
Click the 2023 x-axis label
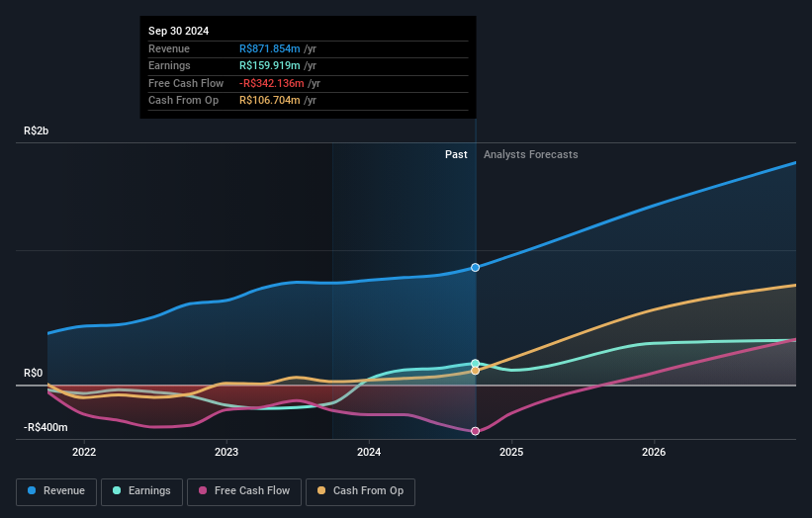(x=226, y=452)
